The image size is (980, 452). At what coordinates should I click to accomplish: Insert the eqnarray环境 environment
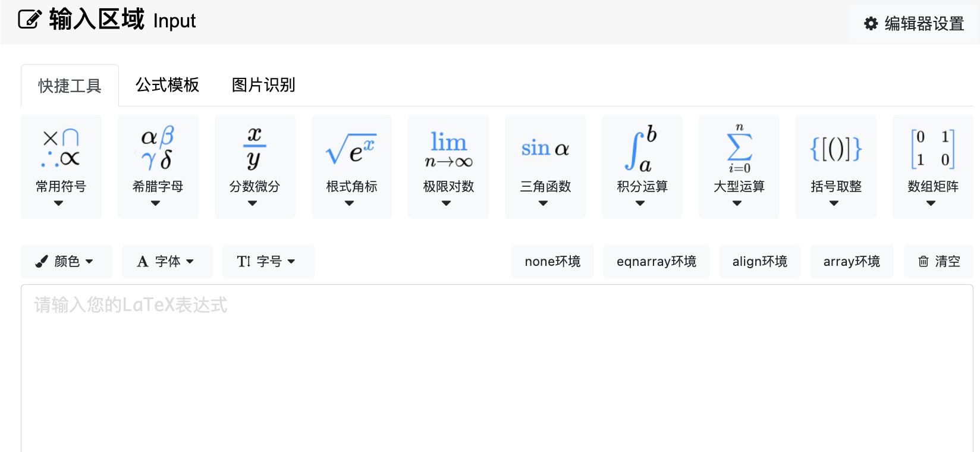(657, 261)
